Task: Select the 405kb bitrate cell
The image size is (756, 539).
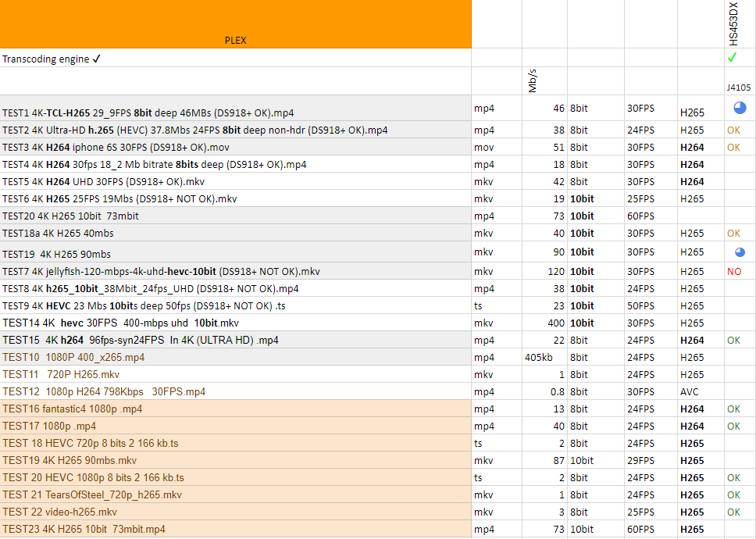Action: (544, 357)
